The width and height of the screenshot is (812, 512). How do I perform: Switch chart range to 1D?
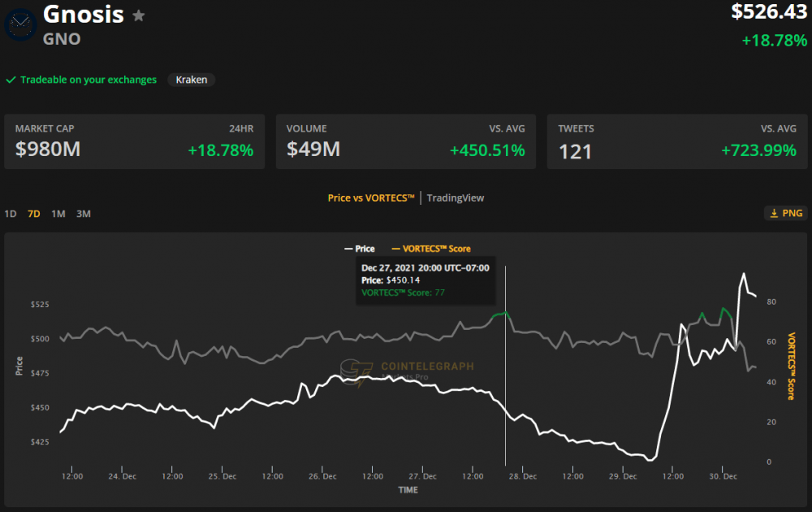[11, 214]
